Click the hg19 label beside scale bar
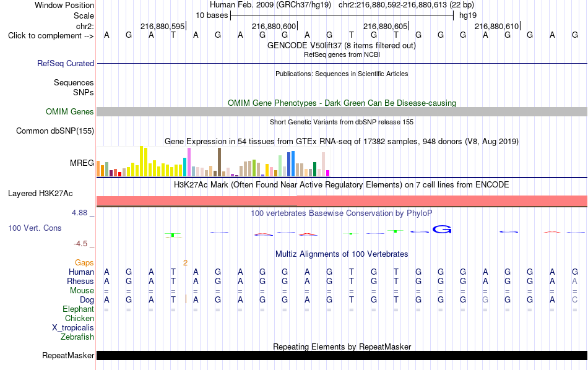Screen dimensions: 588x370 point(468,15)
